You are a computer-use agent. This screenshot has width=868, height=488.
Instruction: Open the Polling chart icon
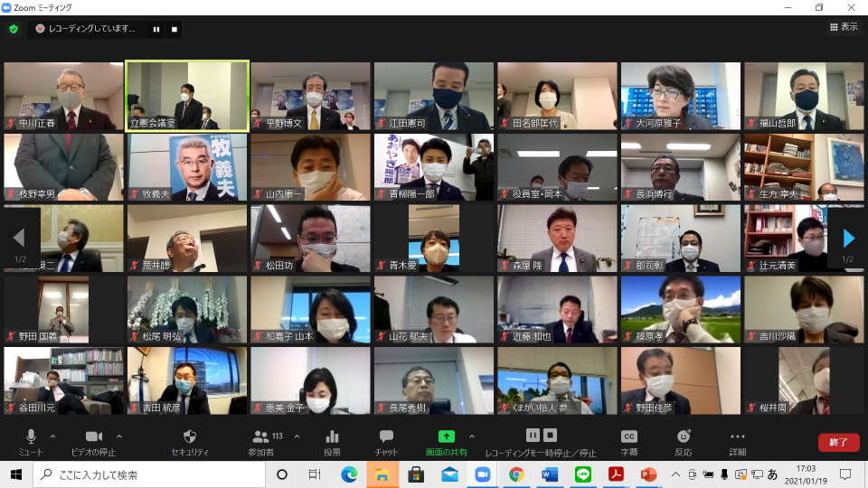[332, 436]
